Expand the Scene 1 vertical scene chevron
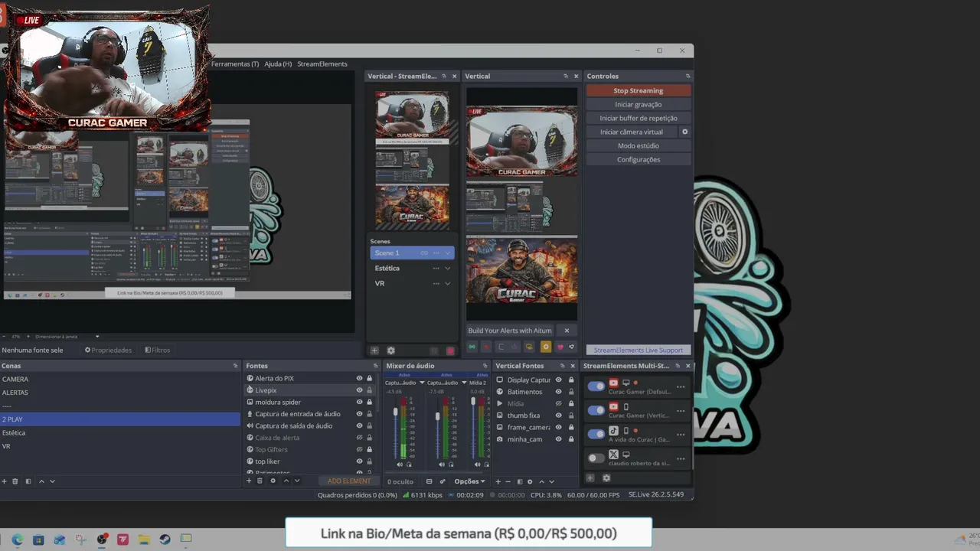Screen dimensions: 980x551 click(x=447, y=253)
